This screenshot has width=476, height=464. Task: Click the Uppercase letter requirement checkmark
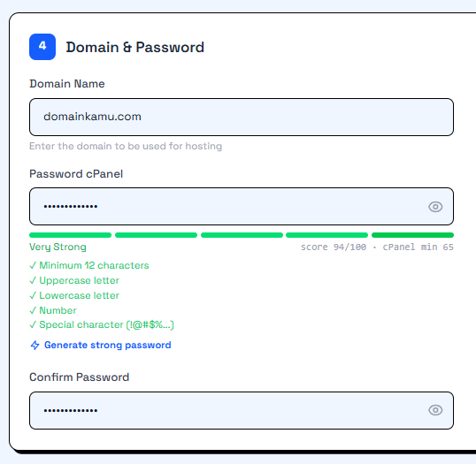pos(33,280)
